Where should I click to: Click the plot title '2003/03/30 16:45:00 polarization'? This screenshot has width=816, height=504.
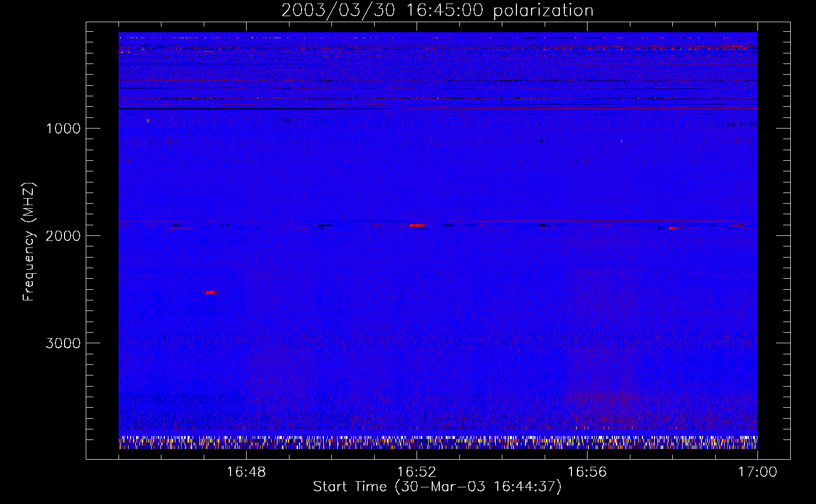[437, 10]
